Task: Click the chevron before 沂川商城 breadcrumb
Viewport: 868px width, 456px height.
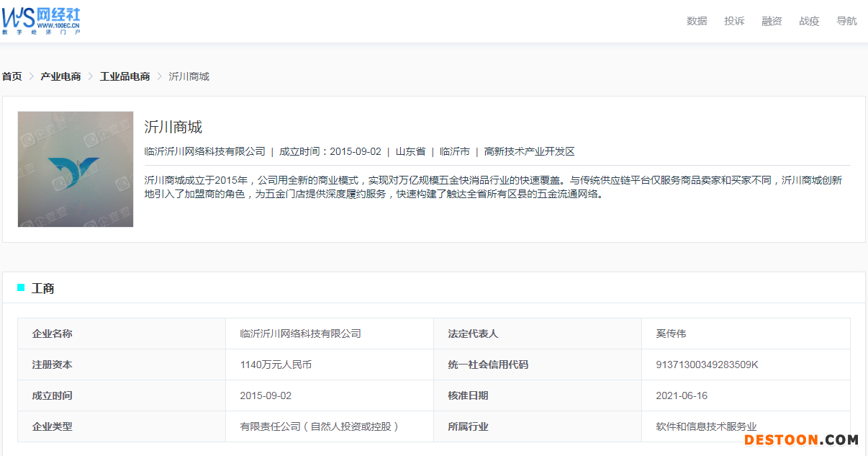Action: 160,76
